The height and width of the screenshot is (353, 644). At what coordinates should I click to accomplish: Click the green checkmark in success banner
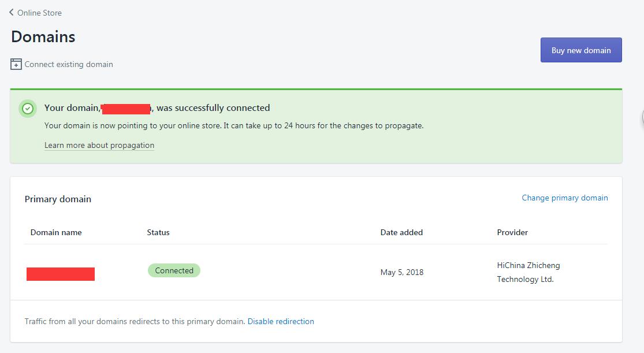pyautogui.click(x=28, y=109)
